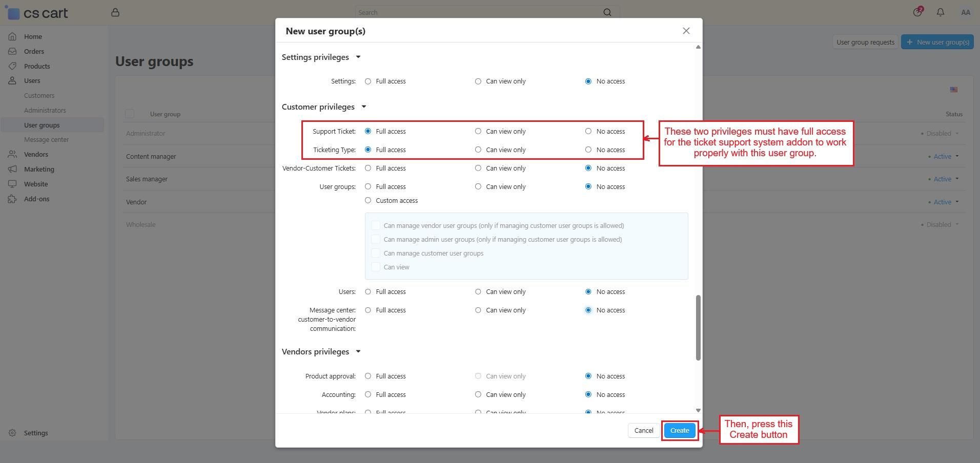Open Marketing megaphone icon in sidebar
Viewport: 980px width, 463px height.
[x=13, y=169]
